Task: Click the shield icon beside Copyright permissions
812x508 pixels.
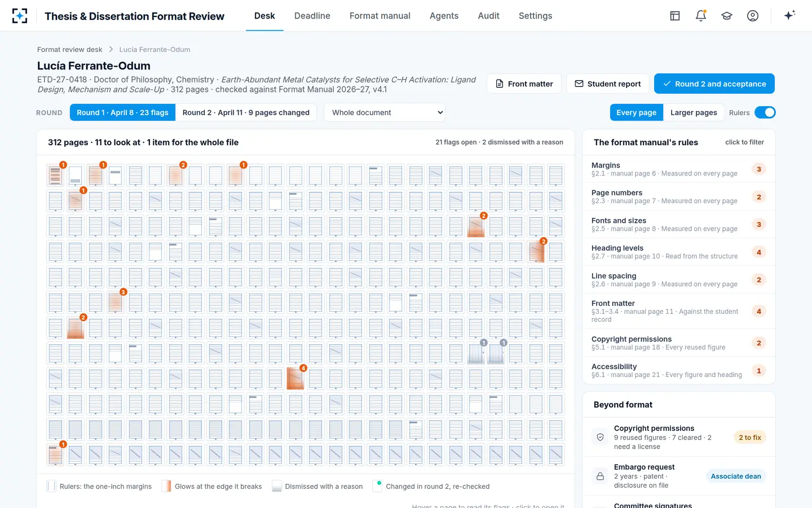Action: 600,437
